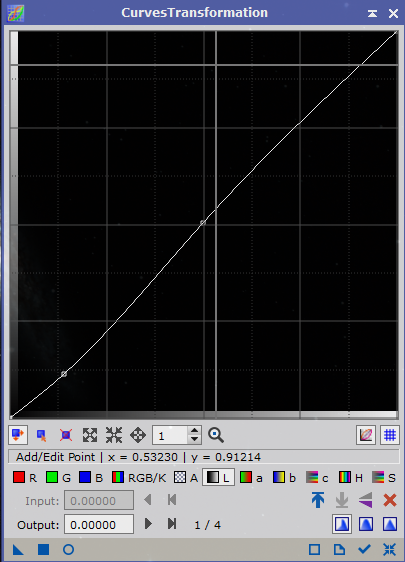
Task: Click the disabled first point button
Action: 172,500
